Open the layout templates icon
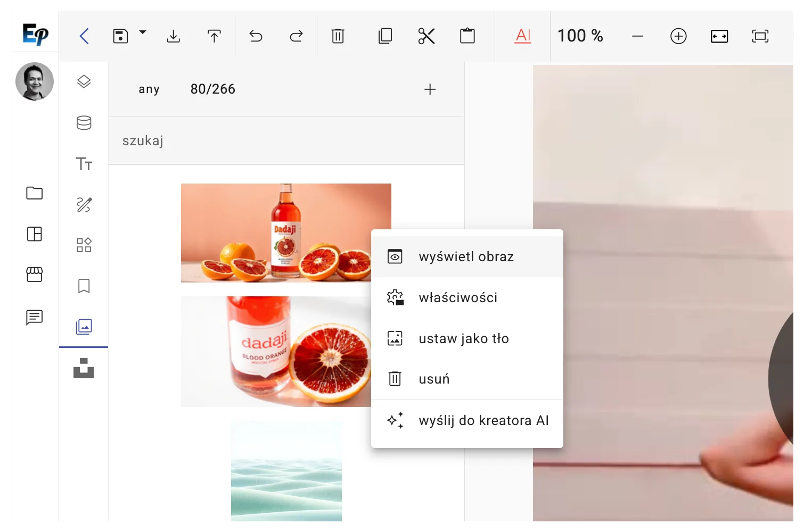 [x=35, y=234]
